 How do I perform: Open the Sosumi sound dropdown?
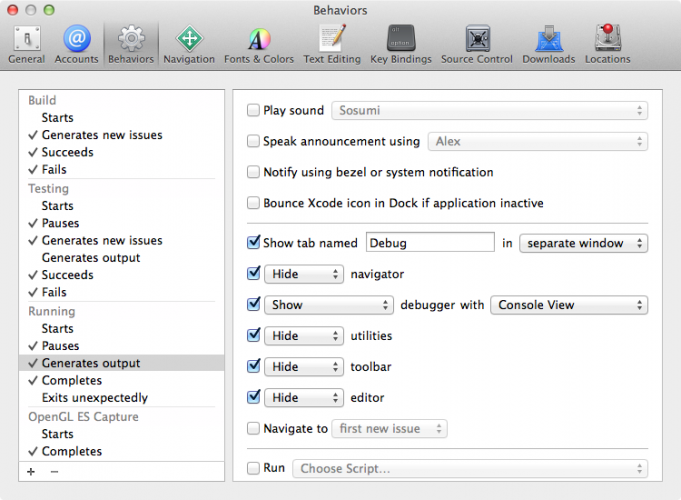(x=489, y=110)
